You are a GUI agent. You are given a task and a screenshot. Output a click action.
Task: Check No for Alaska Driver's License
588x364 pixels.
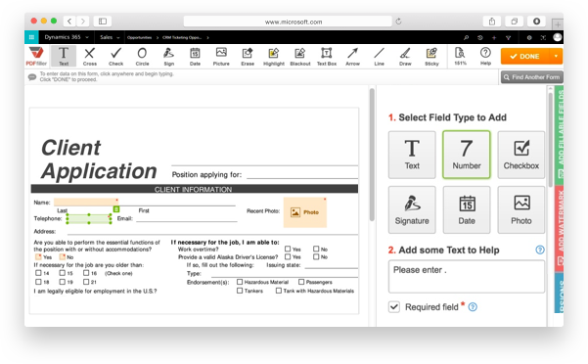click(316, 256)
